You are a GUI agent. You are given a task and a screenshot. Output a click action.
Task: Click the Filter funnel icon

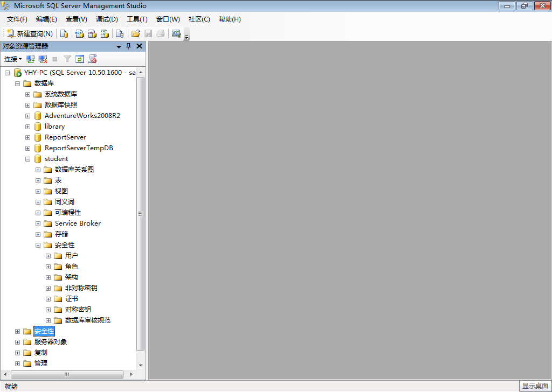[x=67, y=59]
